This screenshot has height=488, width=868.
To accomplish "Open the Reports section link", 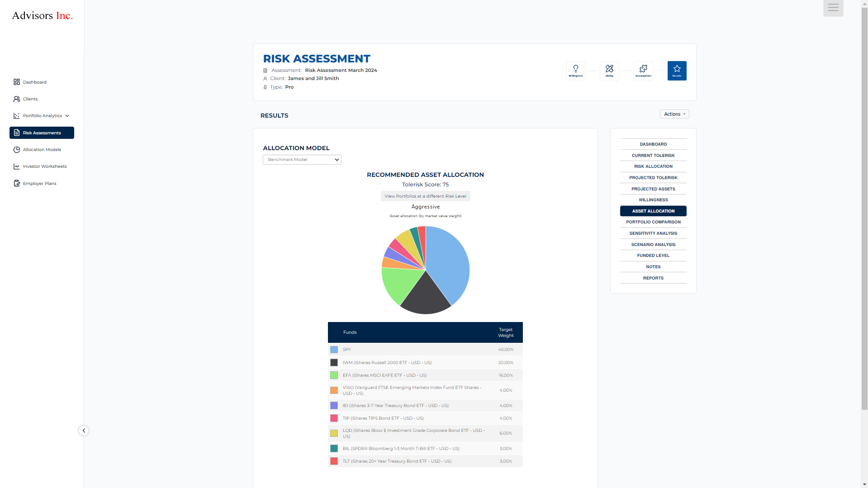I will coord(653,278).
